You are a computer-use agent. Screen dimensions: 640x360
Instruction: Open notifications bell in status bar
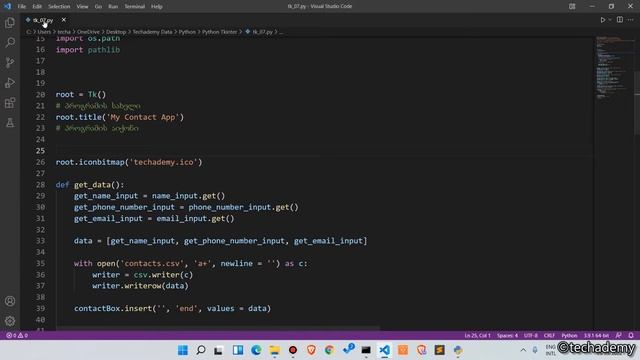[x=631, y=336]
